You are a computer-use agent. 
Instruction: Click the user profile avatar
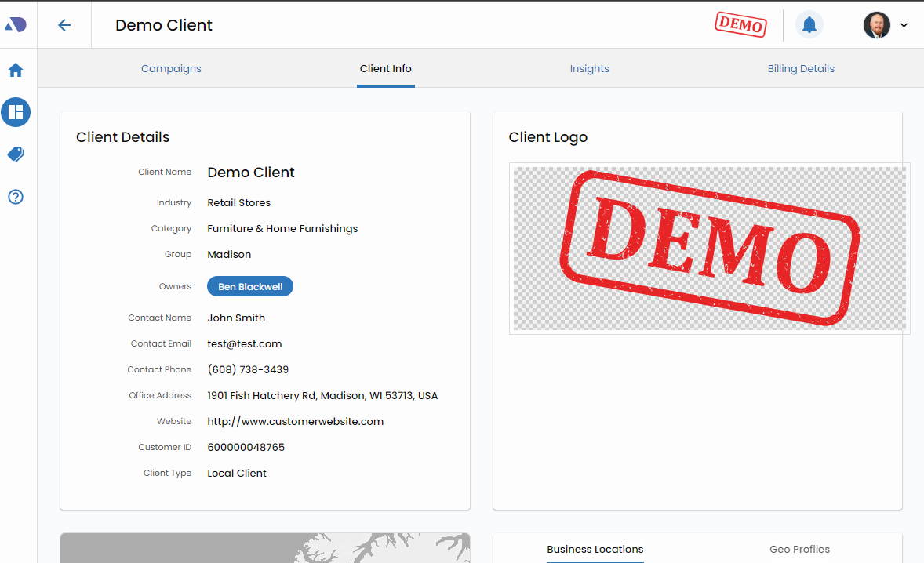[876, 25]
